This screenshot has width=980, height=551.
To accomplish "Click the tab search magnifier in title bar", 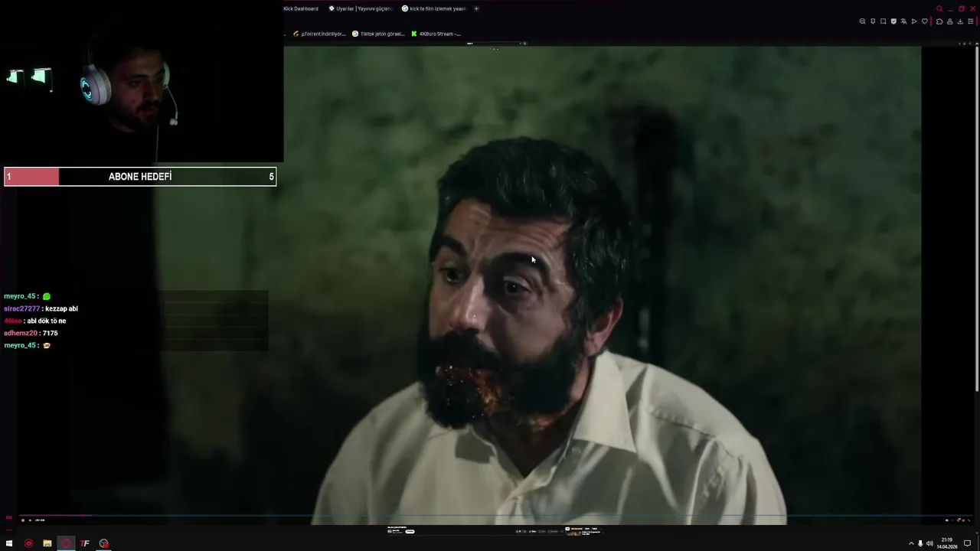I will [939, 9].
